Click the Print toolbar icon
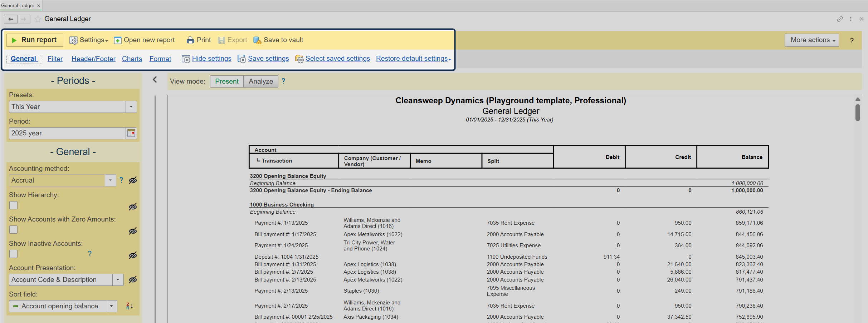868x323 pixels. (190, 40)
